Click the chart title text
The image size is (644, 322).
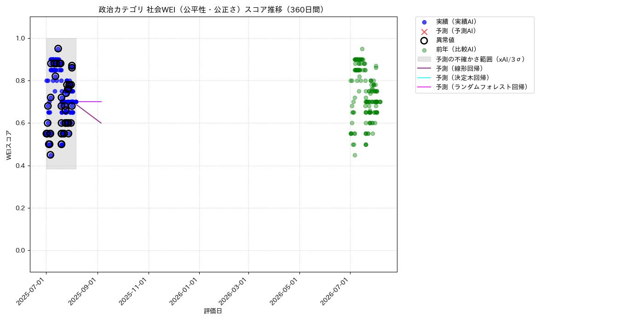(x=213, y=10)
